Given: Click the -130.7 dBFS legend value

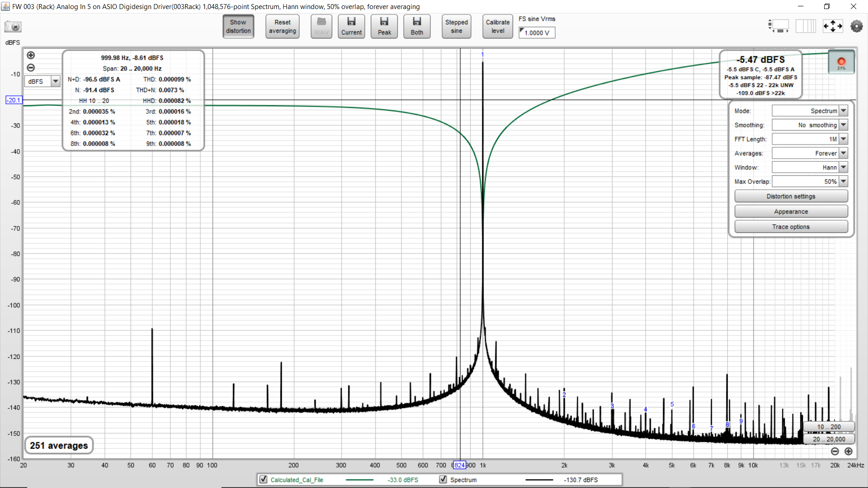Looking at the screenshot, I should tap(581, 480).
